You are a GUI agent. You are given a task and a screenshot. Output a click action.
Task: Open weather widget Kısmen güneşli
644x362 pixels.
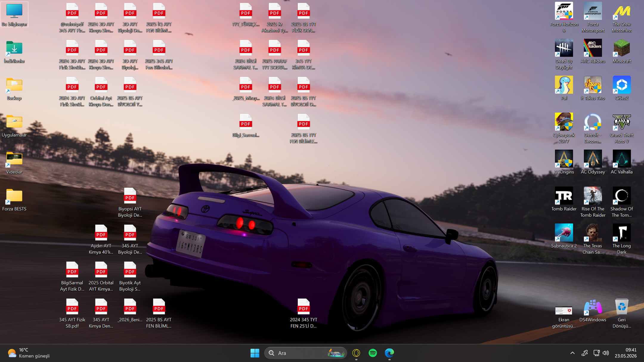(29, 353)
